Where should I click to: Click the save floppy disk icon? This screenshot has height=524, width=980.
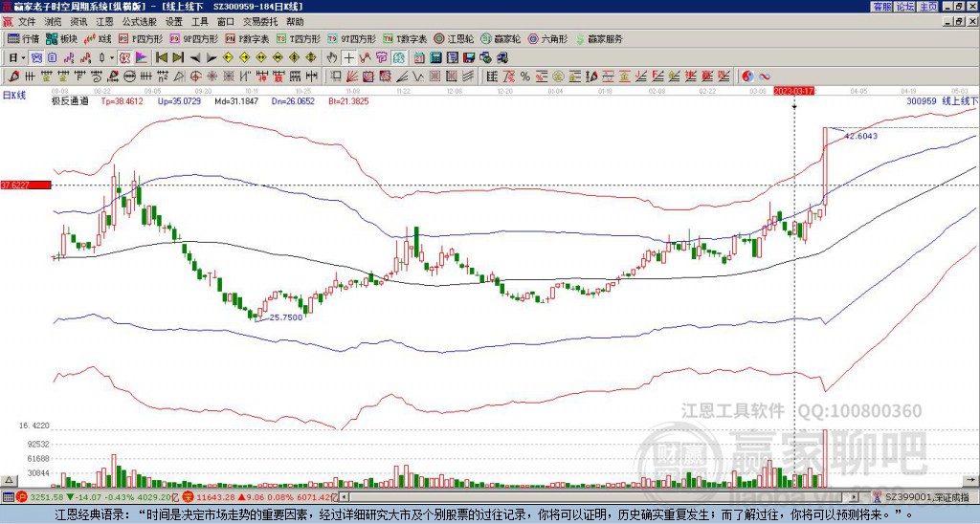pos(469,58)
